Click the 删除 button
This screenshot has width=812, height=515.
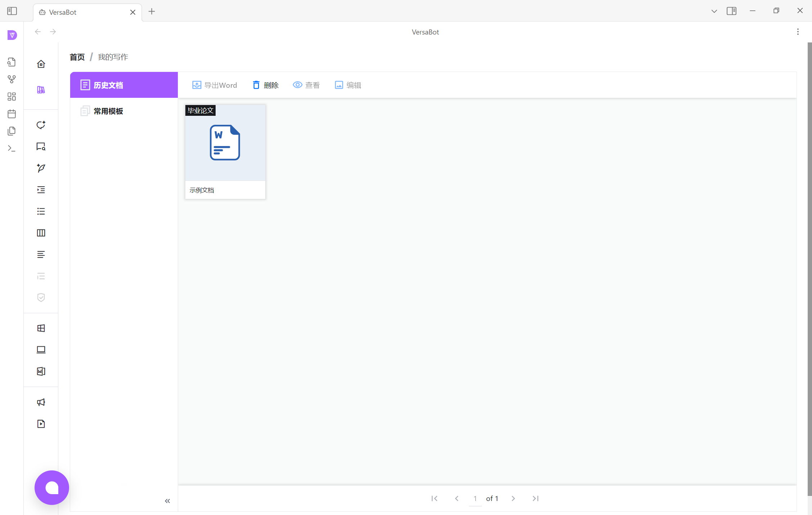coord(266,85)
